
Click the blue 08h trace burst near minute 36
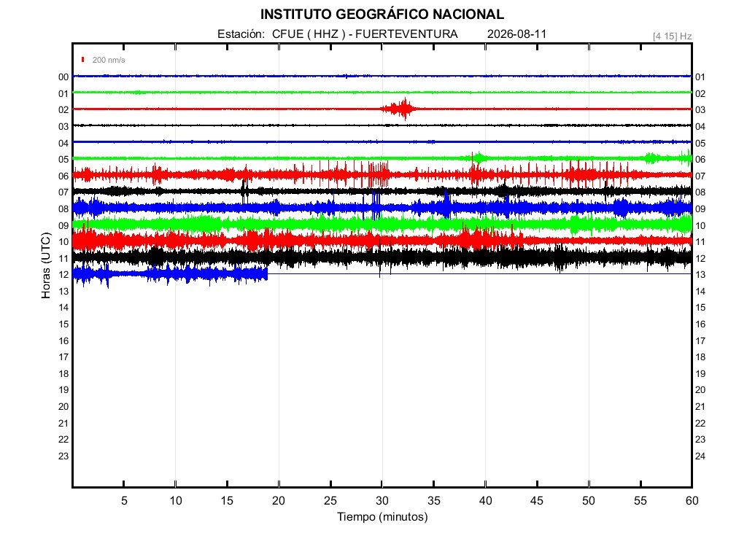[x=446, y=205]
